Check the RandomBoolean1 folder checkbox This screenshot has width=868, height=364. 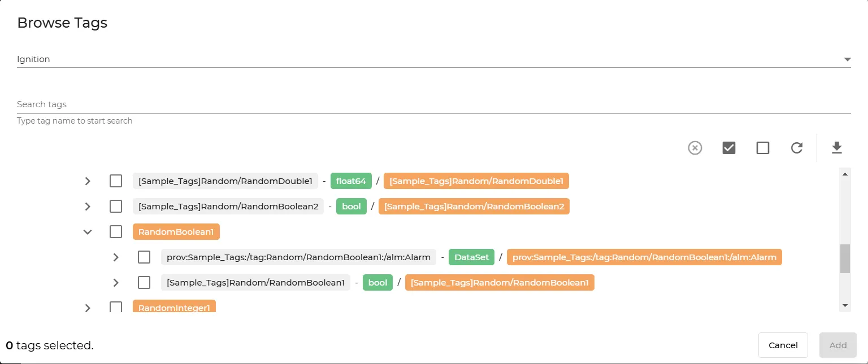[x=116, y=232]
